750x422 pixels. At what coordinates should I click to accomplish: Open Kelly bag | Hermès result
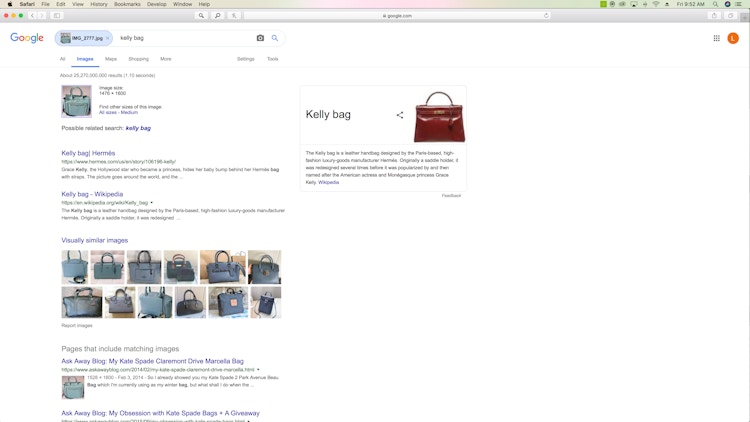click(x=88, y=153)
